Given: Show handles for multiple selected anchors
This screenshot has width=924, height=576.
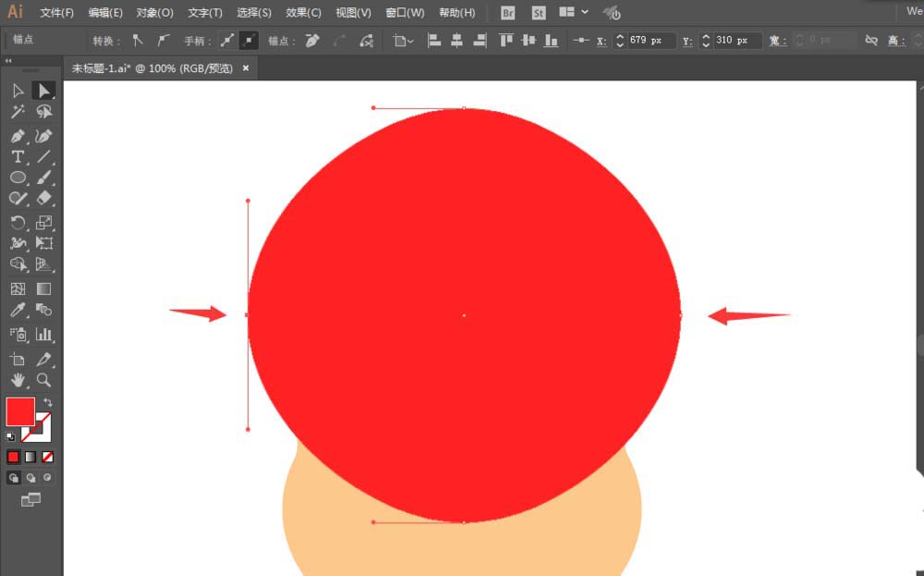Looking at the screenshot, I should pyautogui.click(x=227, y=40).
